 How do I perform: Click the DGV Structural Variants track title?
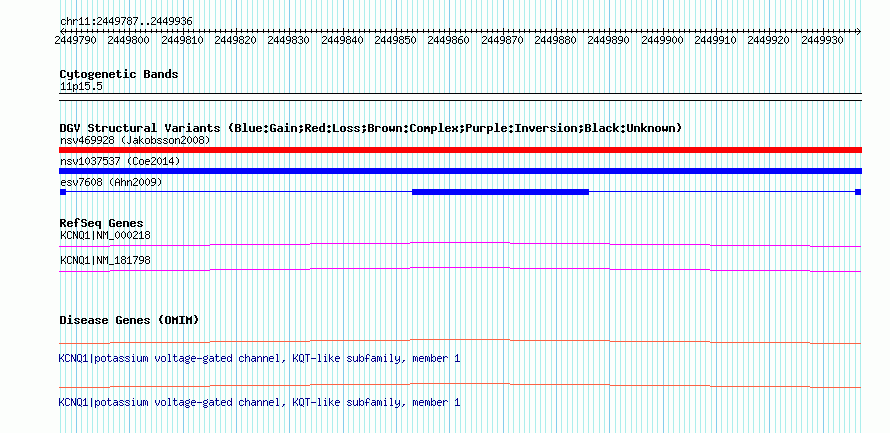pos(371,128)
